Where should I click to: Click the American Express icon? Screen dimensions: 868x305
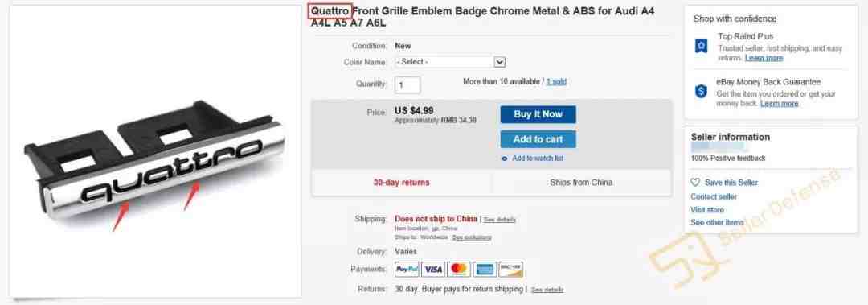485,270
